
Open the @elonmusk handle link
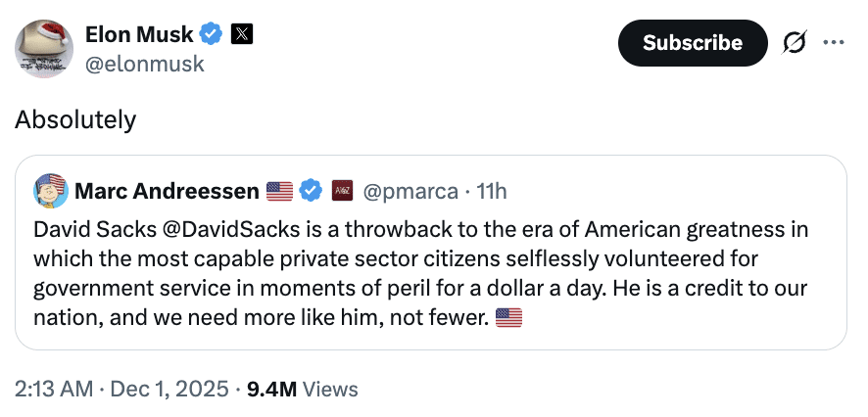tap(146, 64)
